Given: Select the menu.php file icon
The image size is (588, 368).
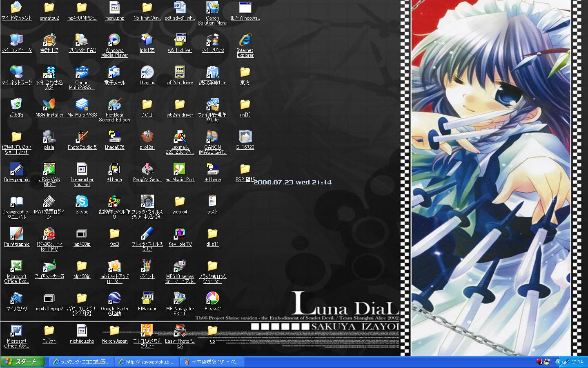Looking at the screenshot, I should (114, 7).
